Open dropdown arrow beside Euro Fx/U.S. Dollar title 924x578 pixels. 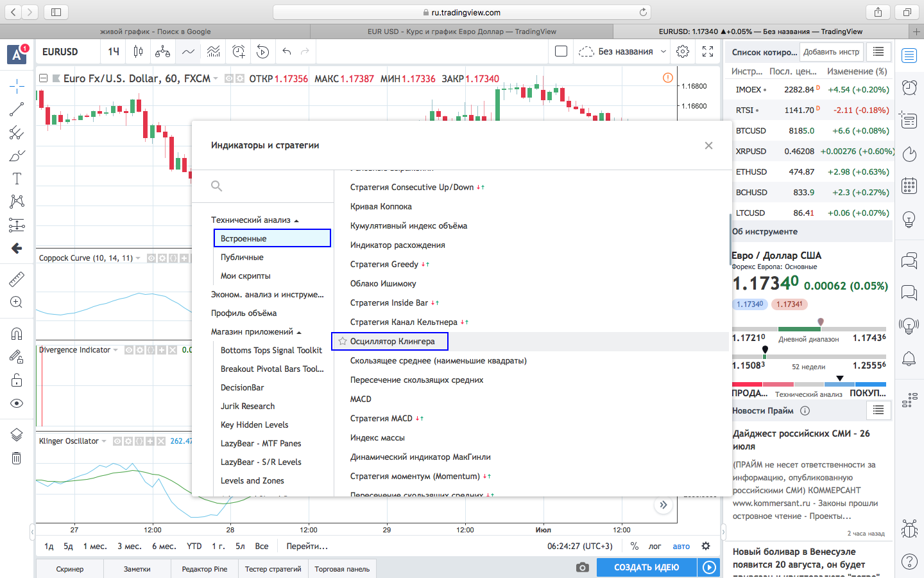click(216, 78)
